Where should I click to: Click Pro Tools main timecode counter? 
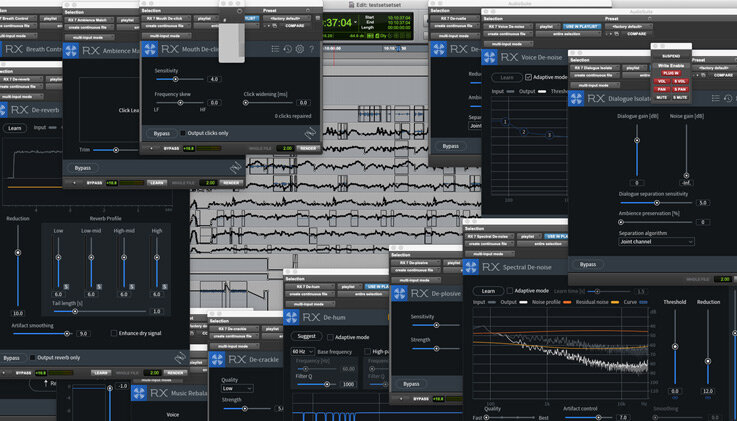click(337, 23)
